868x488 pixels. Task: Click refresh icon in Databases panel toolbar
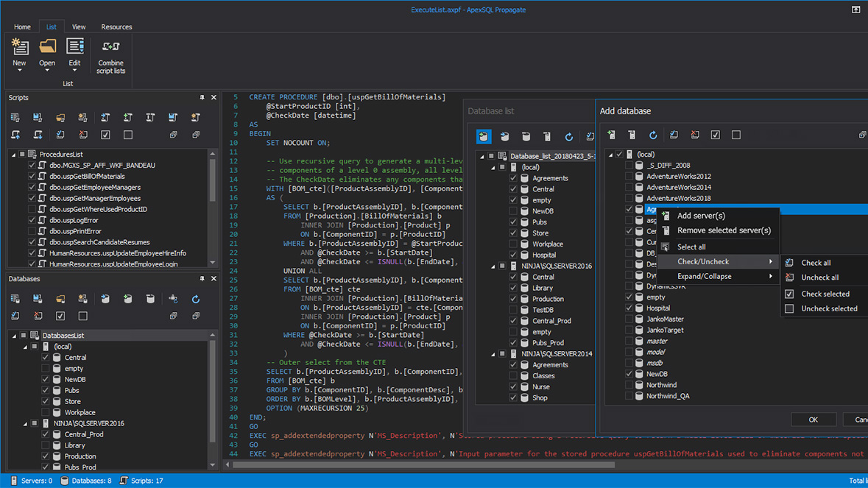[x=195, y=299]
